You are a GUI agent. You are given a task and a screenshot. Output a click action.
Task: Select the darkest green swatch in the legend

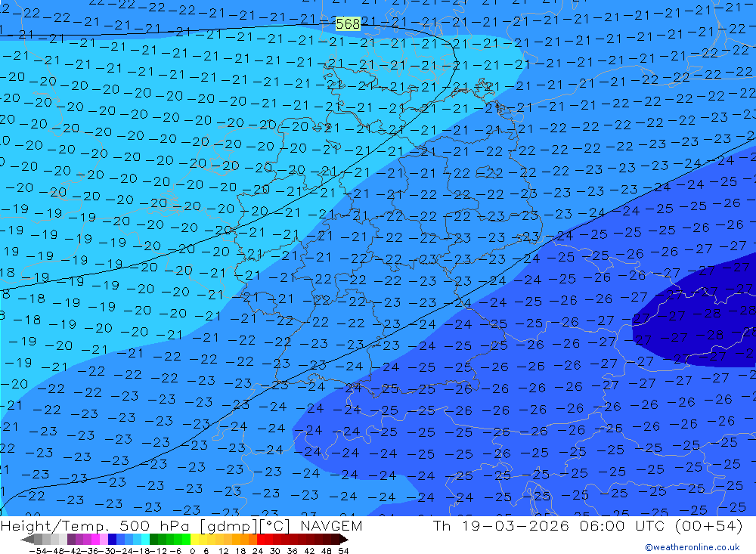(153, 539)
